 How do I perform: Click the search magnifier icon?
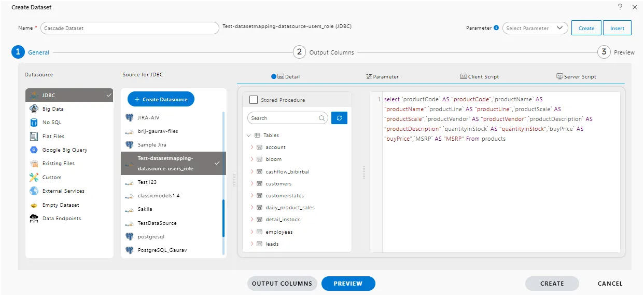[x=322, y=118]
